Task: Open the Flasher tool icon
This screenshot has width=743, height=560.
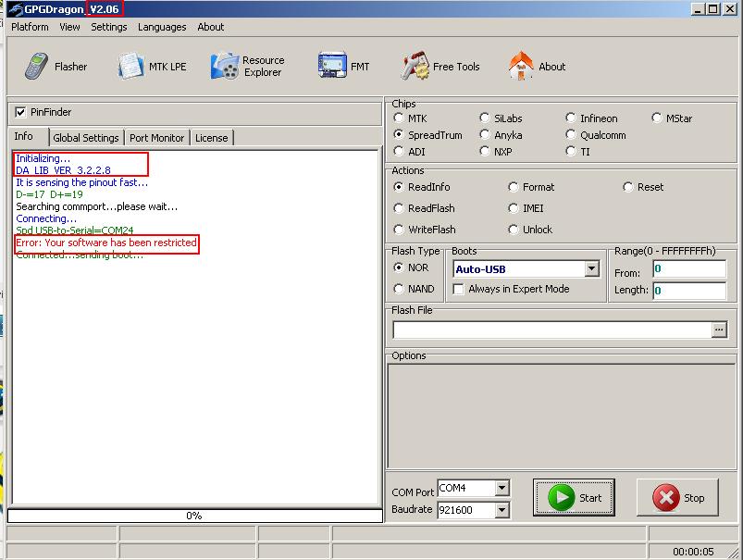Action: pos(36,66)
